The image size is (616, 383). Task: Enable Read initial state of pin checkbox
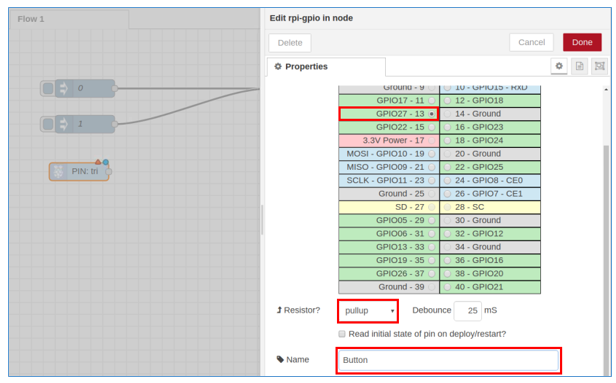point(342,334)
